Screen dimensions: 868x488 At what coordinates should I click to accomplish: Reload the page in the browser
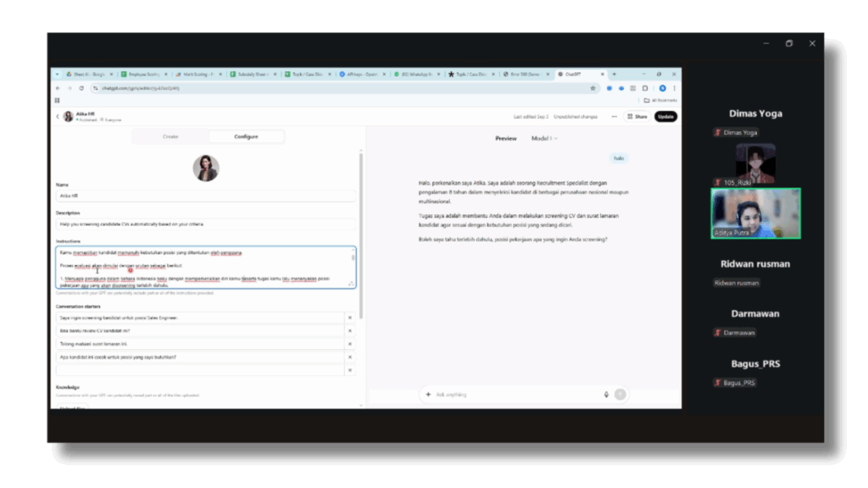click(x=81, y=88)
